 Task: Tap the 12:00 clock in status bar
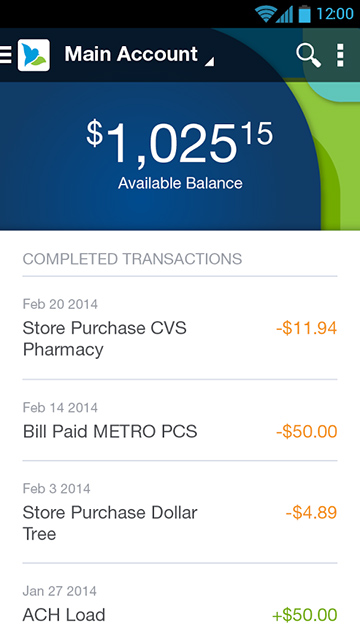(x=335, y=14)
